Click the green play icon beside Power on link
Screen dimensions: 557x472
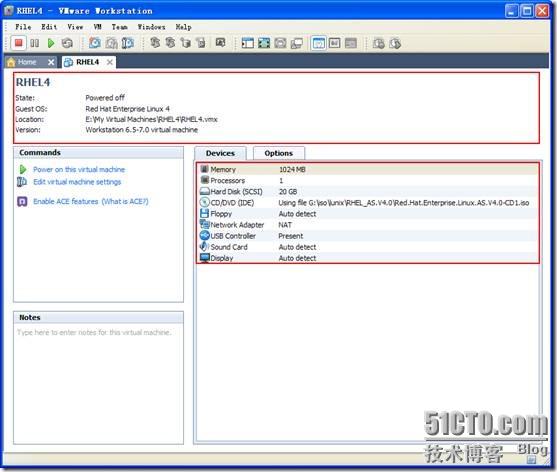[x=23, y=169]
